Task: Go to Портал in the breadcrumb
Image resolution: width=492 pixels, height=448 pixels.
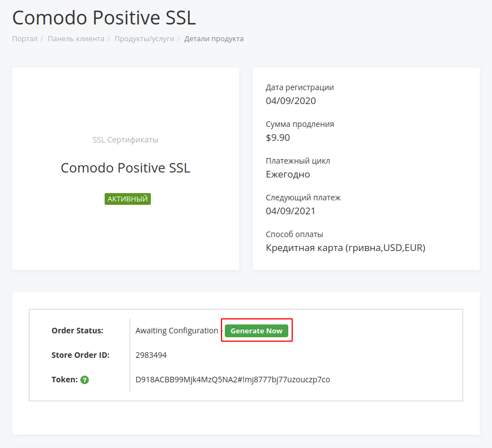Action: pyautogui.click(x=24, y=39)
